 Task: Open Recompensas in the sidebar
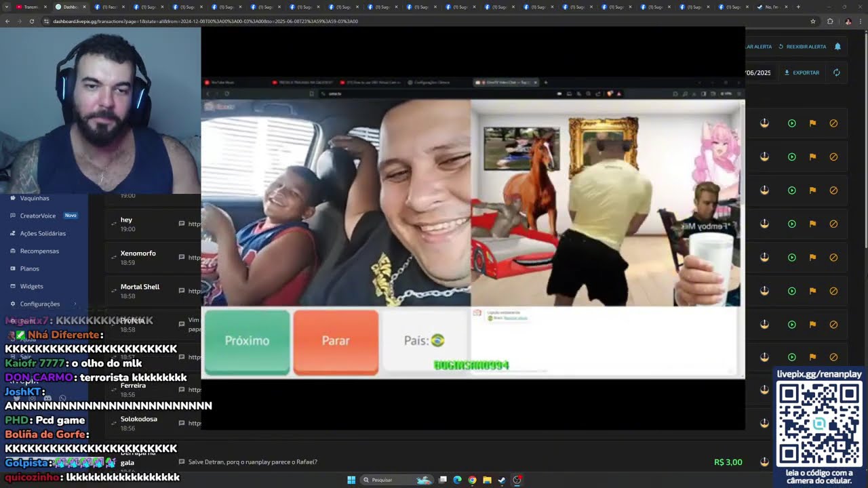coord(39,251)
